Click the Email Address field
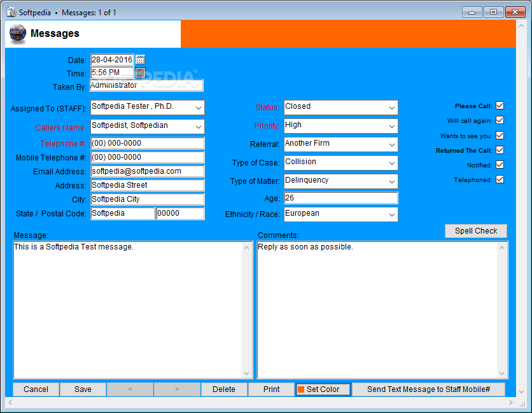This screenshot has height=413, width=532. 147,171
